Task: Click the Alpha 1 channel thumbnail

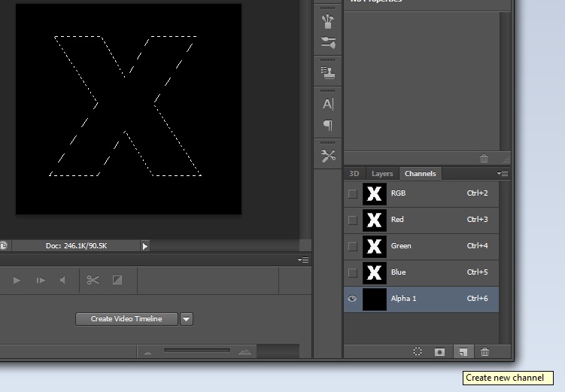Action: coord(375,299)
